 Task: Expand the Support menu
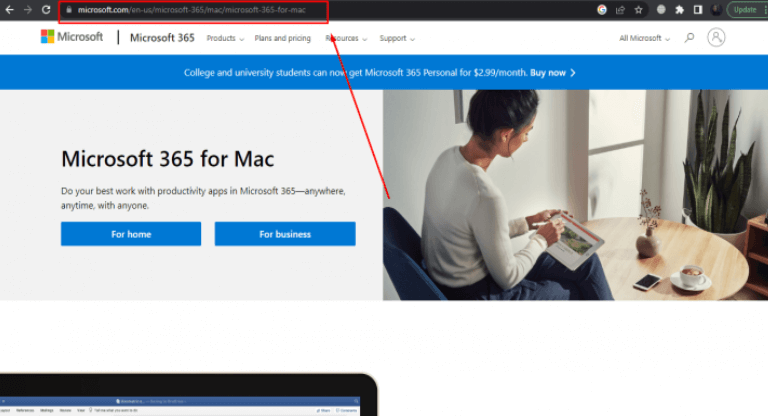pyautogui.click(x=397, y=38)
